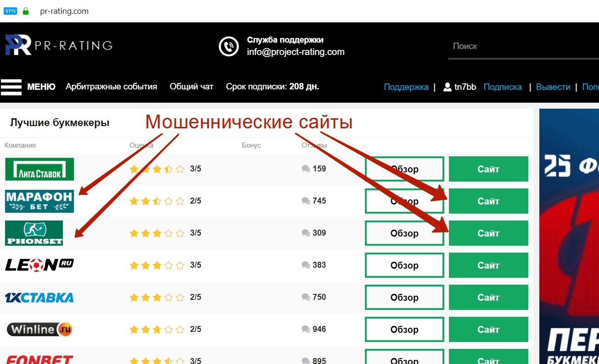Open Сайт for Phonset
Screen dimensions: 599x364
tap(488, 233)
